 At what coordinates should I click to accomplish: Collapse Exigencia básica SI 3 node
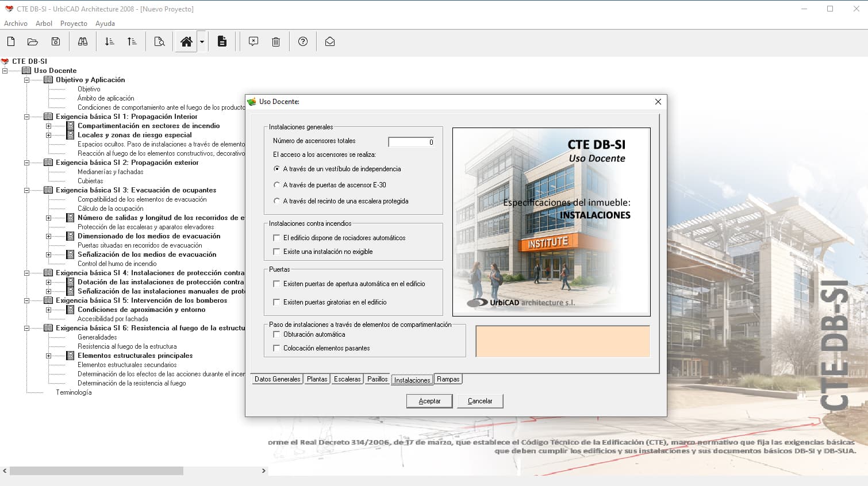26,190
